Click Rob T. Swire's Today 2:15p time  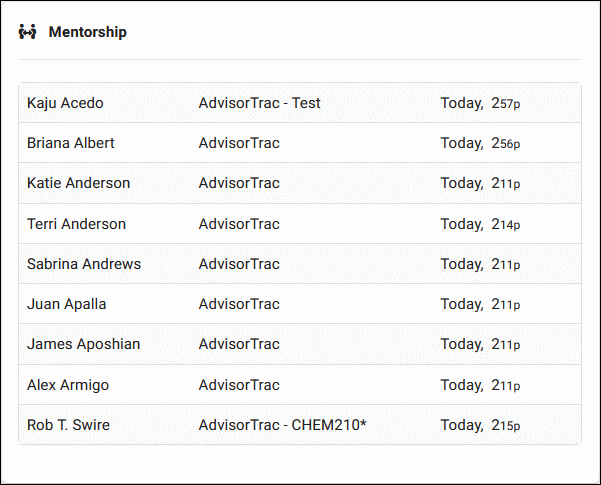pyautogui.click(x=480, y=425)
